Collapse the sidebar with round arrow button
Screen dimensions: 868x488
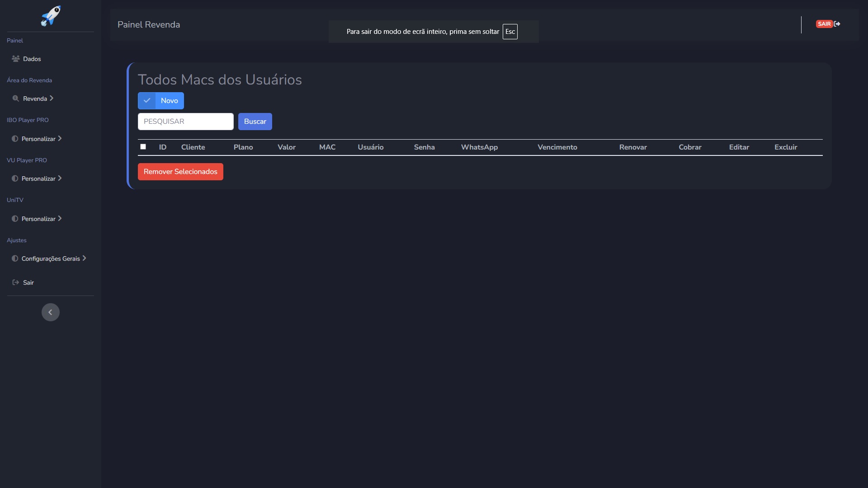pos(51,312)
